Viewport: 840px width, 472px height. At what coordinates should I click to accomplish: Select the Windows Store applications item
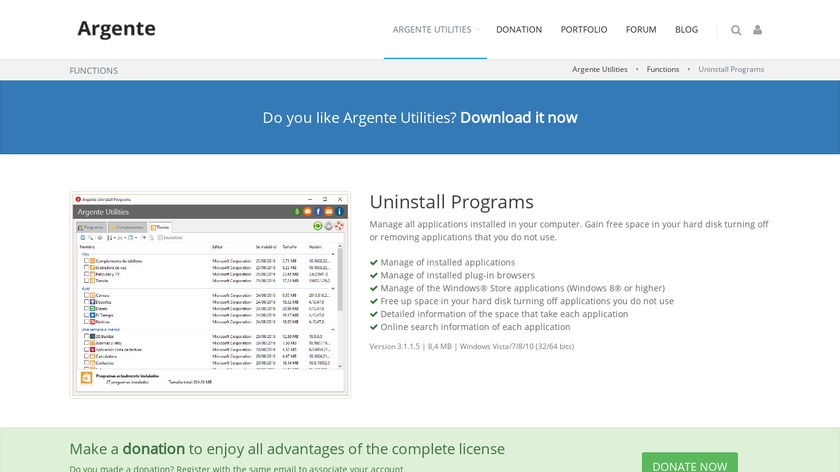[x=522, y=288]
